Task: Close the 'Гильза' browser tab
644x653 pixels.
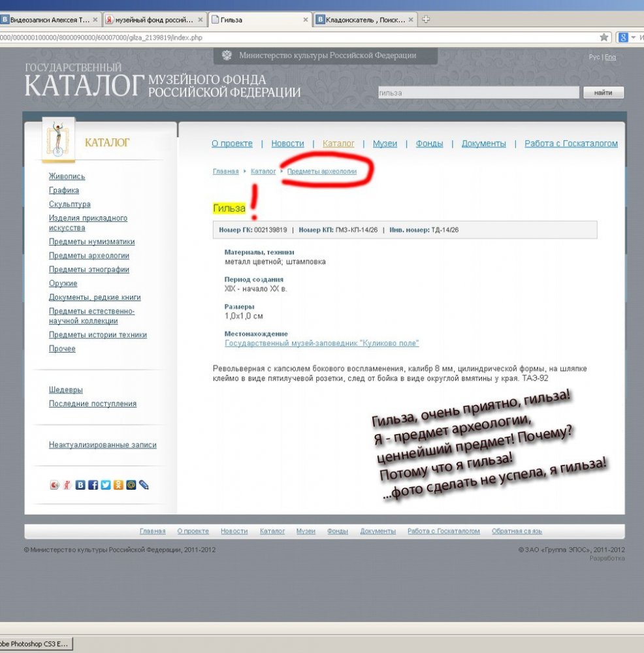Action: 305,20
